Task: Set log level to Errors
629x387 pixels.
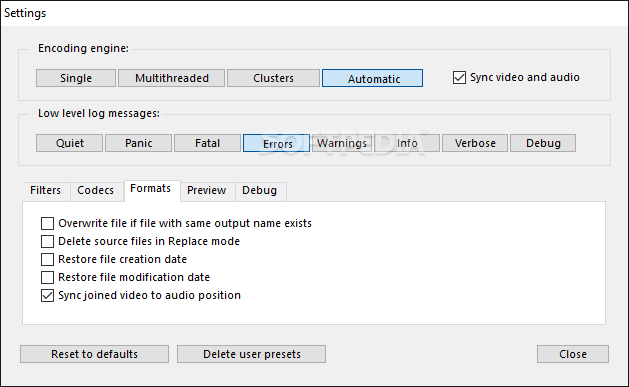Action: [x=276, y=143]
